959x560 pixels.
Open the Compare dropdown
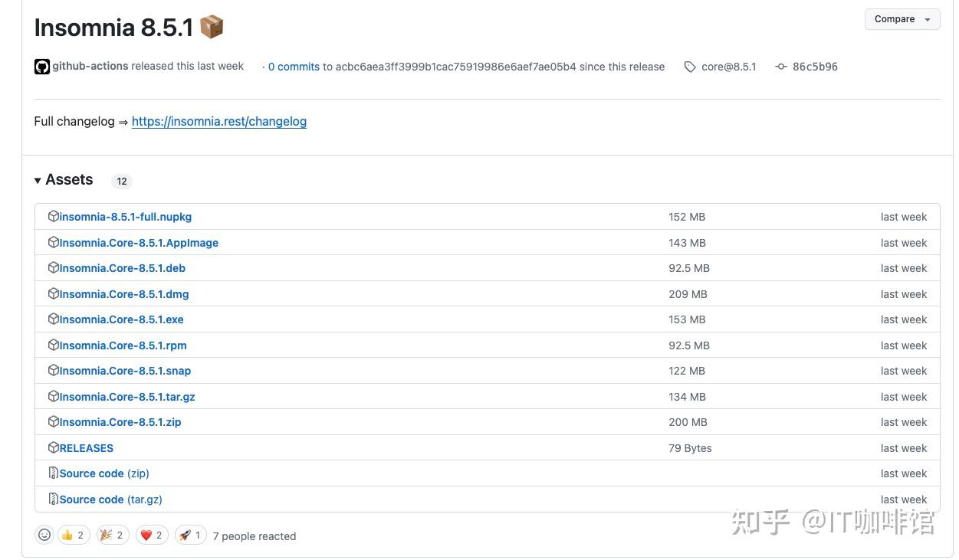[902, 19]
